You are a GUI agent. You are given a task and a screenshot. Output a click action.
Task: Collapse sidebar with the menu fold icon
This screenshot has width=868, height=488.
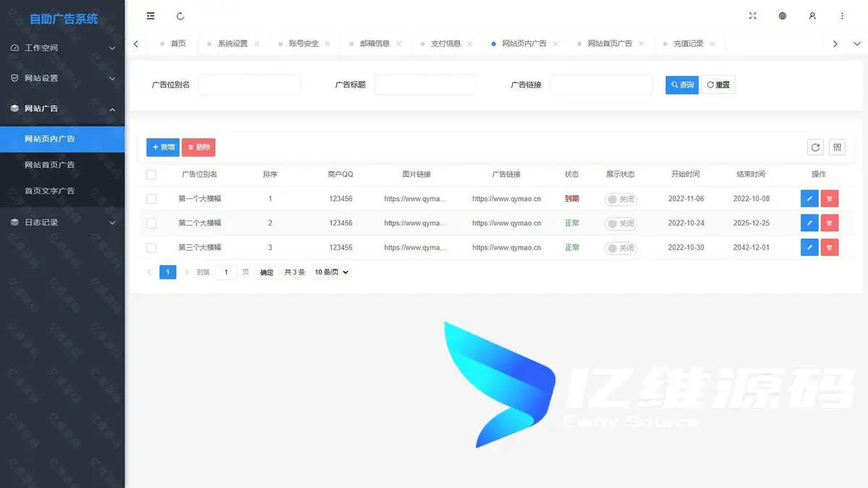point(150,16)
